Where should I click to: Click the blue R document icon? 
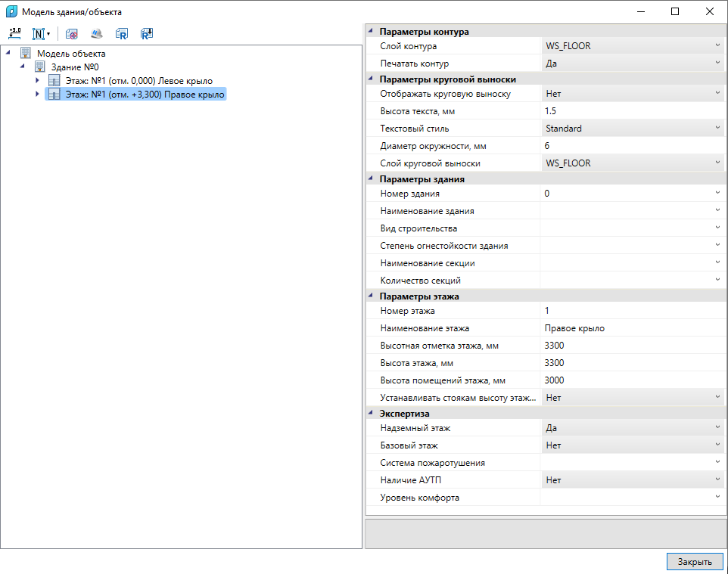(x=122, y=34)
